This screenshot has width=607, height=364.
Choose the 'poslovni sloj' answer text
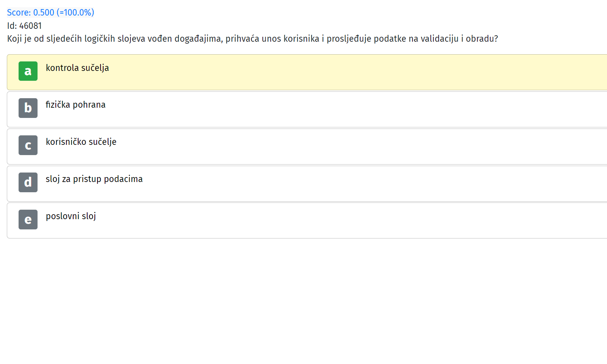[71, 216]
